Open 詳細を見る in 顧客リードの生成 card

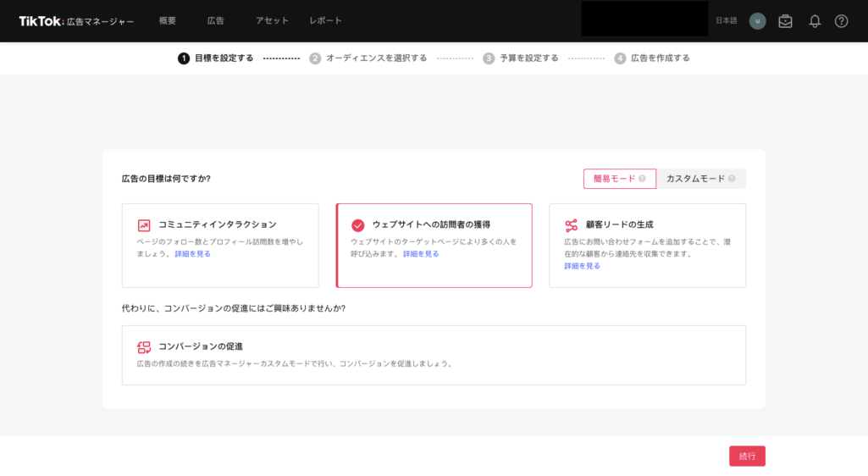582,266
